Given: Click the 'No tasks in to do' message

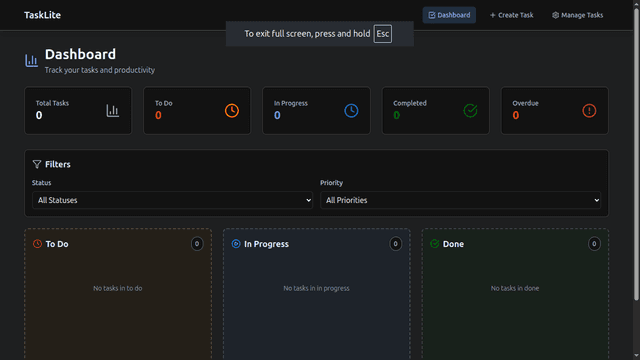Looking at the screenshot, I should tap(118, 288).
